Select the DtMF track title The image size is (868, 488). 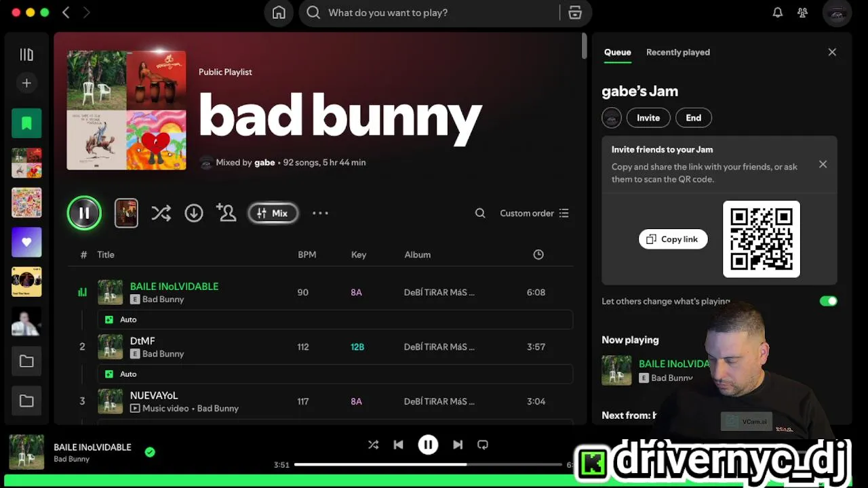pos(142,341)
